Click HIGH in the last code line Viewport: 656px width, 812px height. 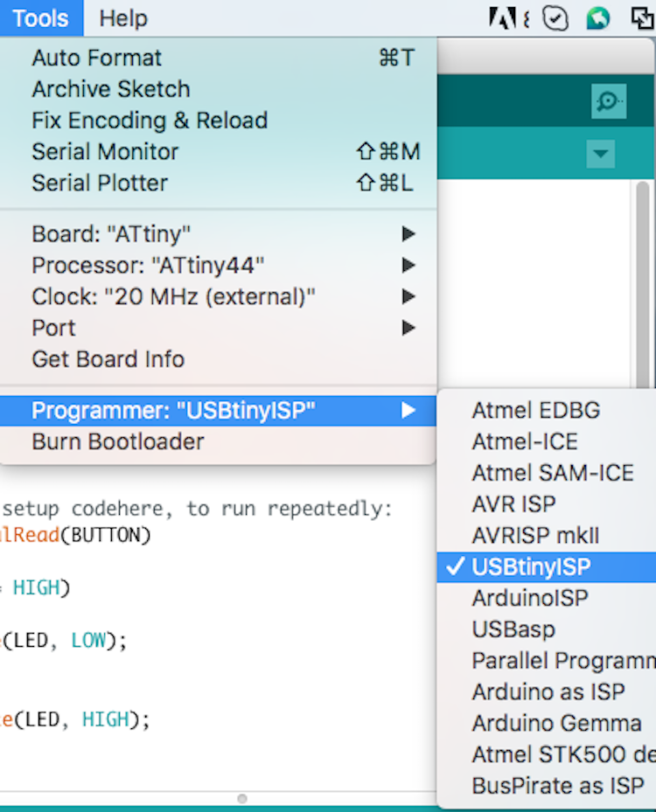tap(106, 720)
